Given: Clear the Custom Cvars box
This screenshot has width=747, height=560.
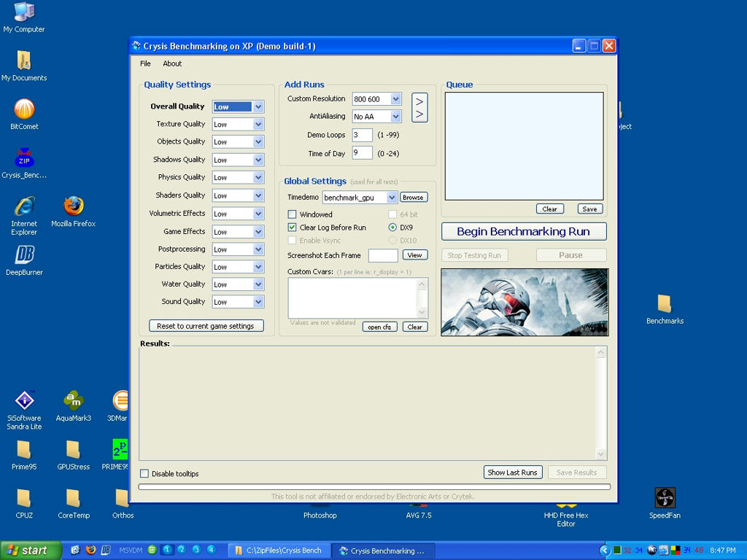Looking at the screenshot, I should coord(415,327).
